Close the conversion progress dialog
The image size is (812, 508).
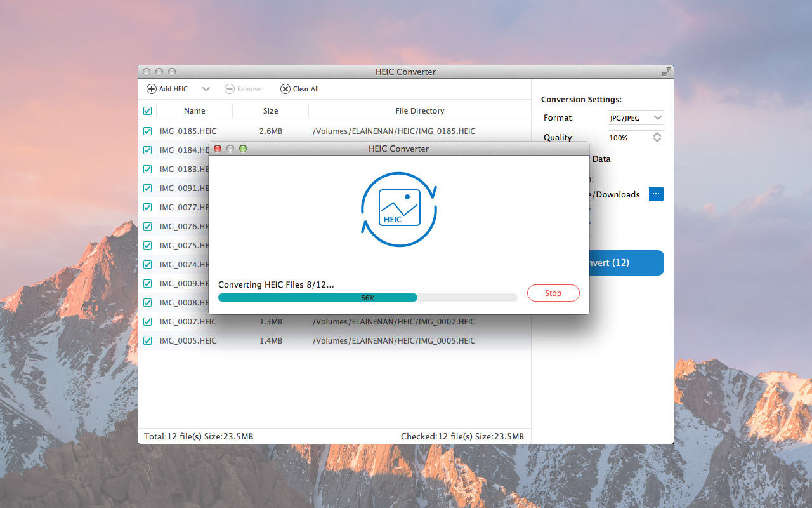pos(218,149)
